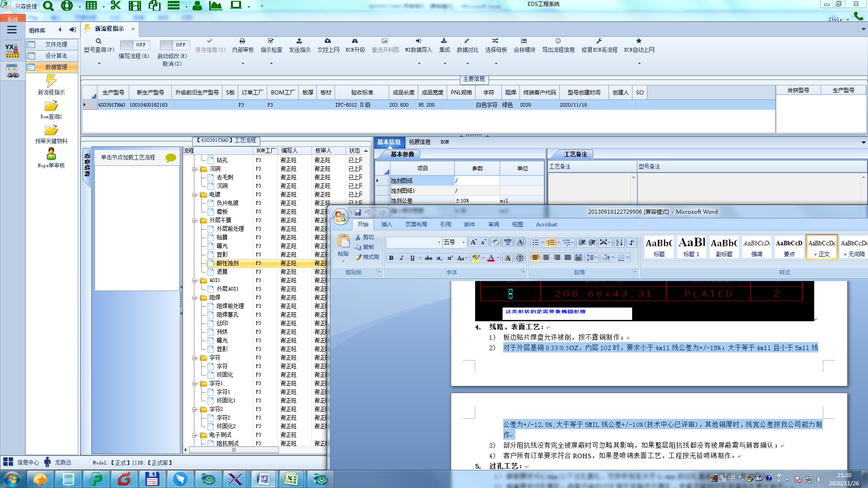The height and width of the screenshot is (488, 868).
Task: Open the Bom查询2 folder icon
Action: click(51, 106)
